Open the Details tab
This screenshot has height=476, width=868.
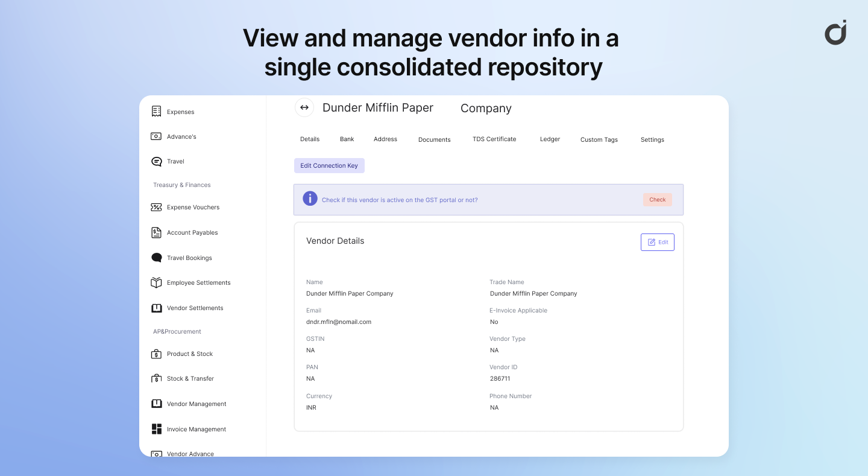click(310, 139)
